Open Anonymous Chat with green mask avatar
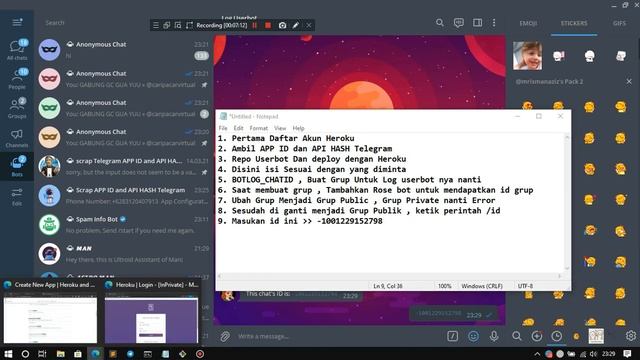The width and height of the screenshot is (640, 360). [x=123, y=108]
